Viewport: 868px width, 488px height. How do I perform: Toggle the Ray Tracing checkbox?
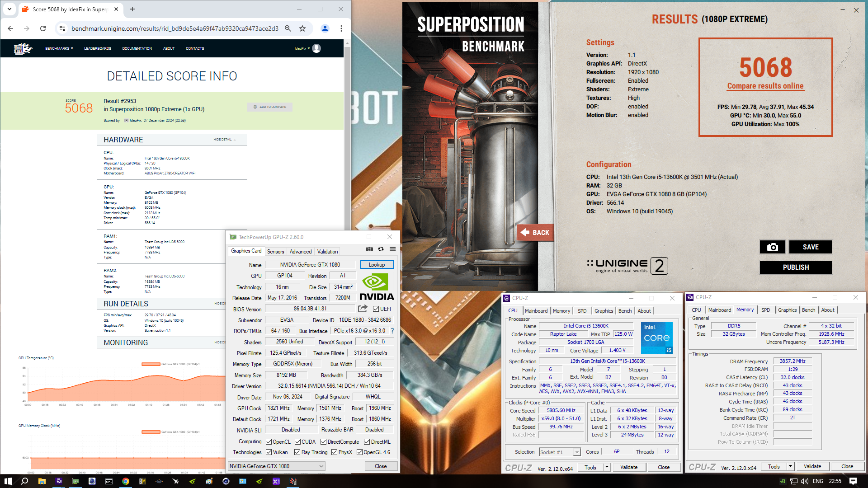pyautogui.click(x=297, y=452)
